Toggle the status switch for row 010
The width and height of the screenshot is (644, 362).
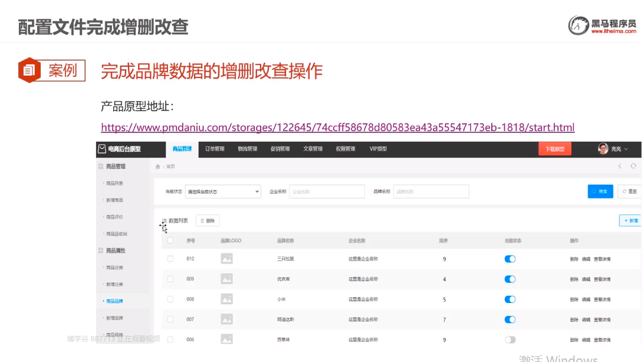click(x=510, y=259)
